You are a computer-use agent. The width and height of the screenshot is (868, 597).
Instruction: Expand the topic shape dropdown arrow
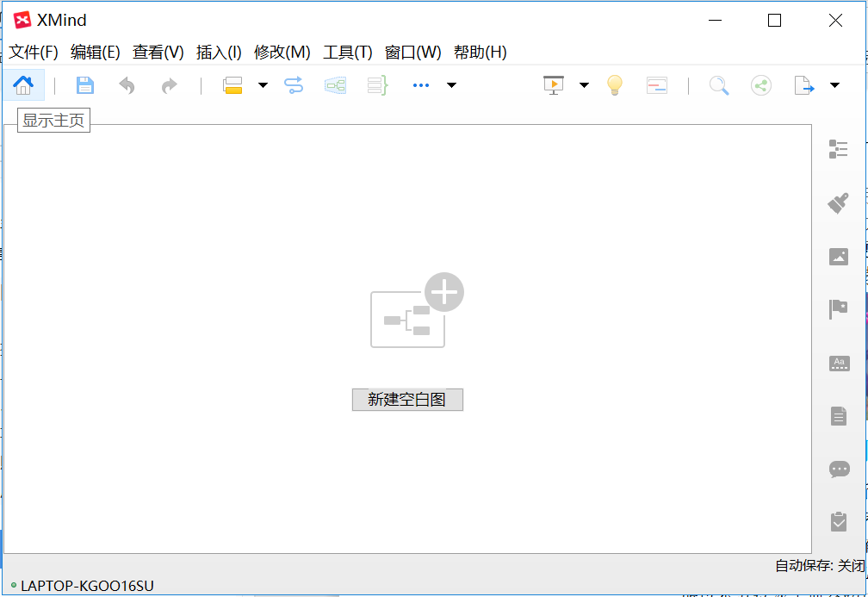(262, 84)
